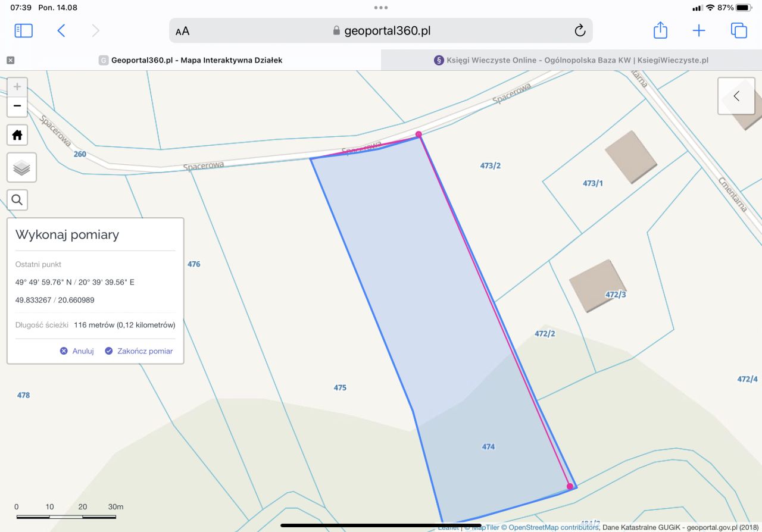Open a new tab with the plus button

pyautogui.click(x=698, y=30)
